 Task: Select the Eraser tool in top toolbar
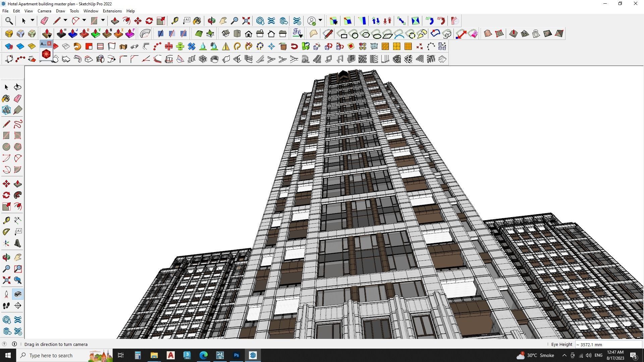44,21
